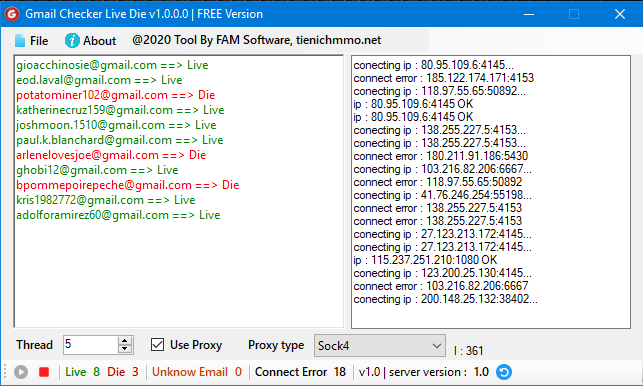643x386 pixels.
Task: Click the status bar drag grip handle
Action: (5, 372)
